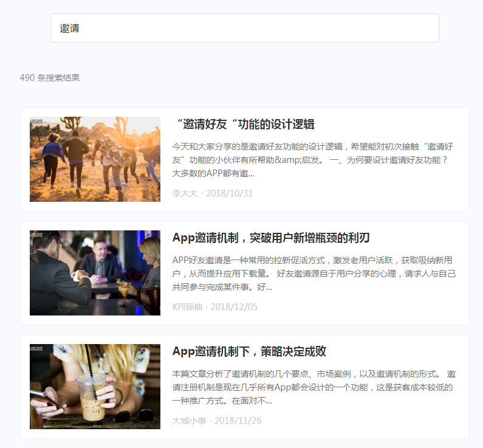Open the thumbnail of friends running in desert
Image resolution: width=483 pixels, height=448 pixels.
pyautogui.click(x=95, y=159)
